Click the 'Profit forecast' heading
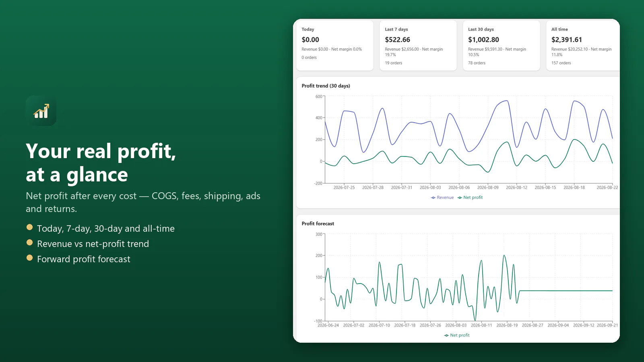 coord(318,224)
